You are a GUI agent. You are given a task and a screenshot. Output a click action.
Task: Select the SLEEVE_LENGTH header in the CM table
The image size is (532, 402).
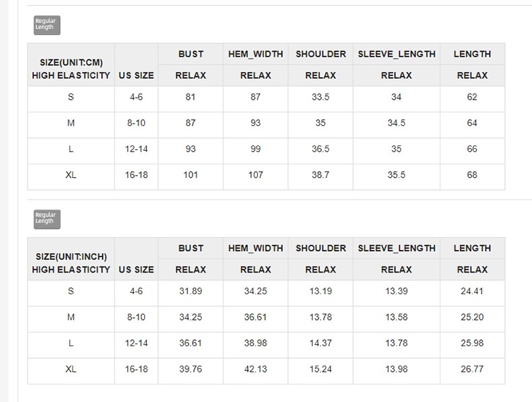click(397, 54)
